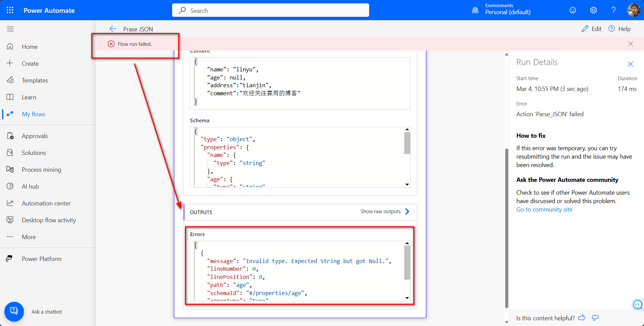
Task: Click the More ellipsis icon
Action: 10,237
